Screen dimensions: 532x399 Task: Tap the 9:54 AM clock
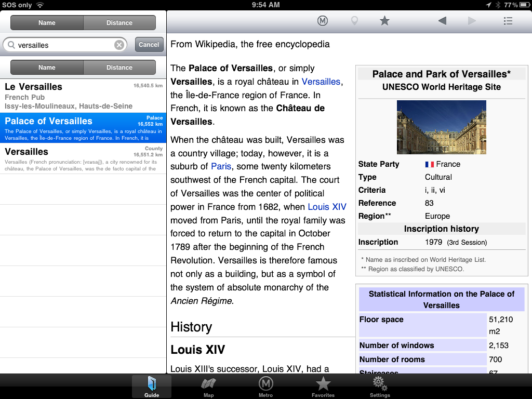click(x=265, y=5)
